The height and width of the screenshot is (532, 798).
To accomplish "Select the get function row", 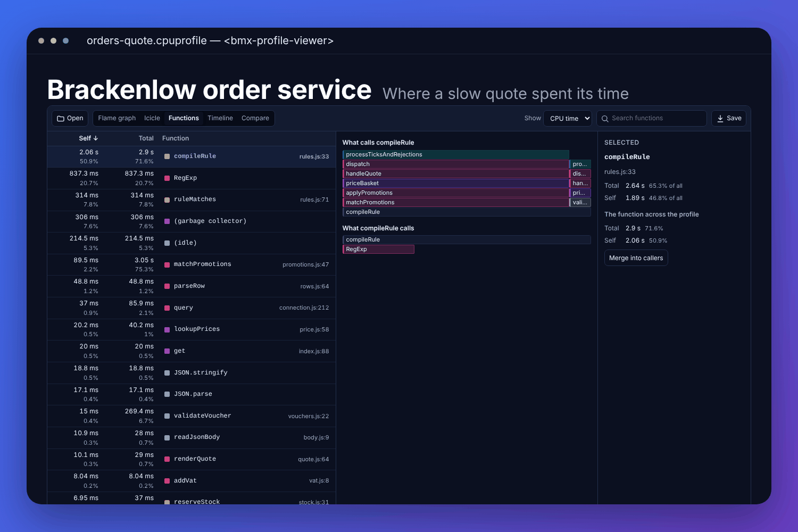I will (x=192, y=351).
